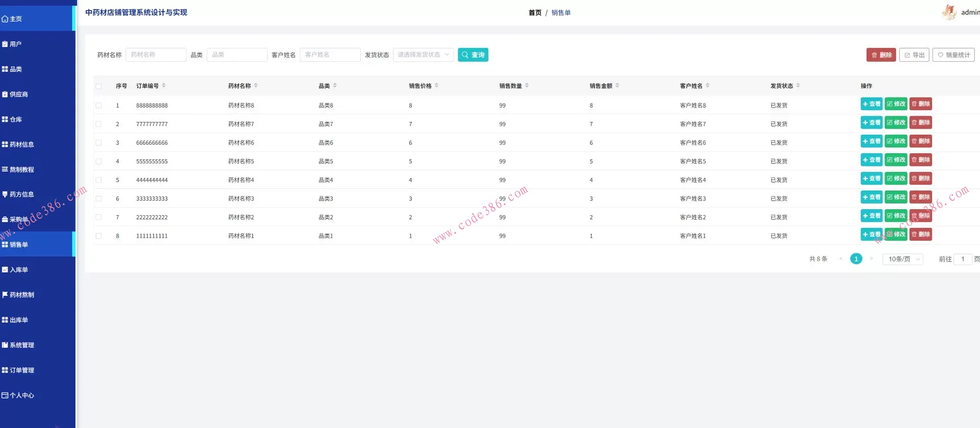Click the 出库单 sidebar icon
980x428 pixels.
coord(5,320)
